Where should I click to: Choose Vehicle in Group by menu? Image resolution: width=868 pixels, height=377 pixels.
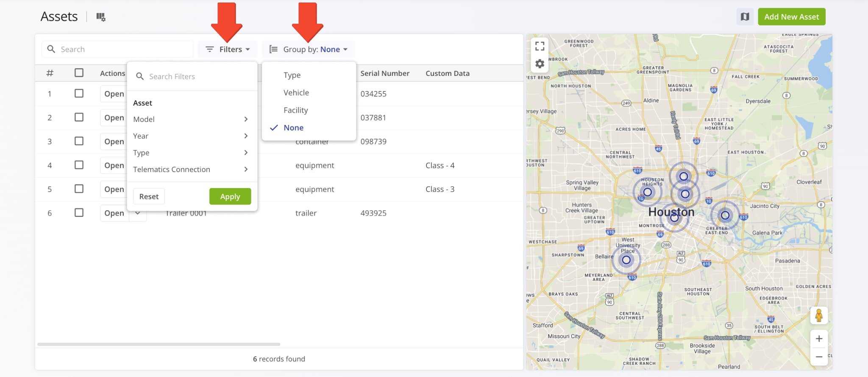pos(296,93)
